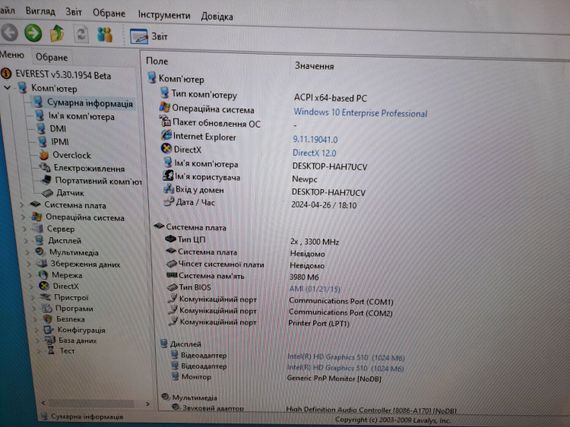Switch to the Меню tab
The height and width of the screenshot is (427, 570).
(x=12, y=55)
